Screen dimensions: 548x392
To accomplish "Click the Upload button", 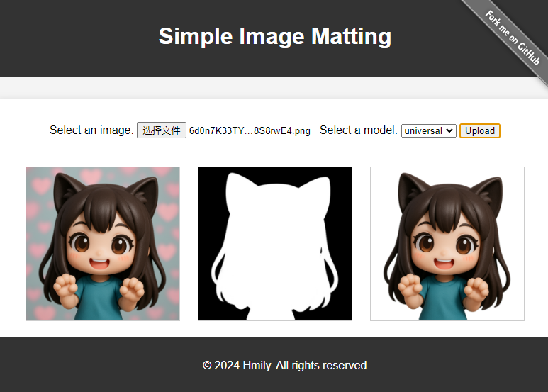I will [x=480, y=130].
